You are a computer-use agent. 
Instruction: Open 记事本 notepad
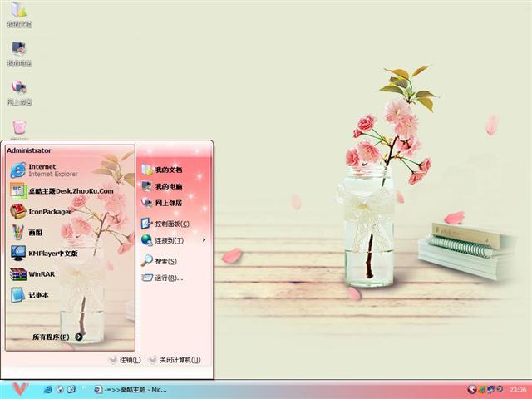pyautogui.click(x=30, y=295)
